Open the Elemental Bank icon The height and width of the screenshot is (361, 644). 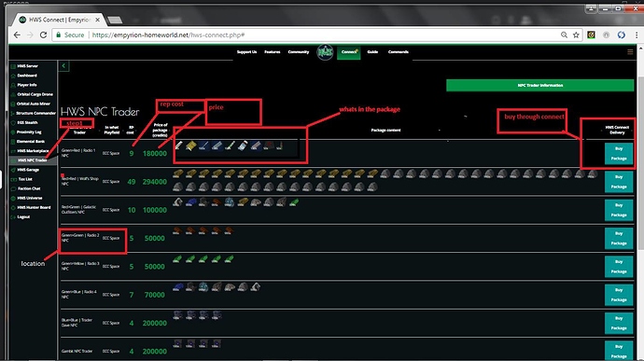tap(13, 142)
